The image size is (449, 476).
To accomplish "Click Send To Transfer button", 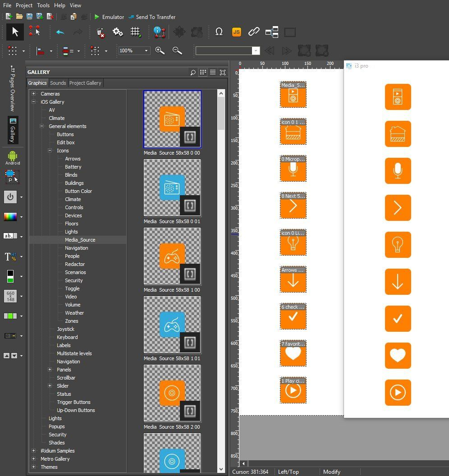I will click(x=152, y=17).
